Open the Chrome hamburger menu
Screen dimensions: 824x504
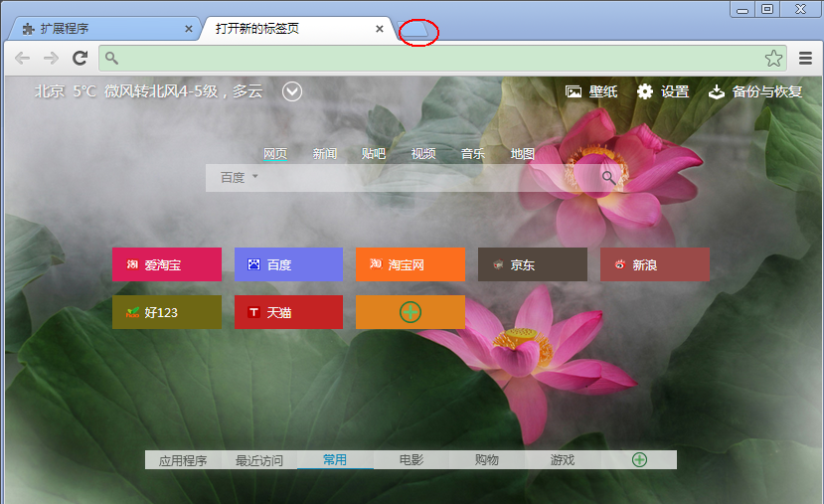pos(805,58)
